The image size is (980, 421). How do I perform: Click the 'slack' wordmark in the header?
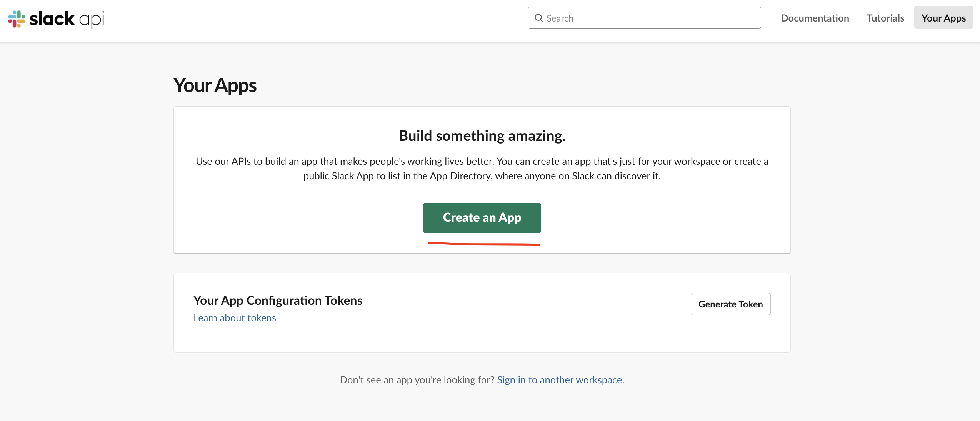pos(52,18)
